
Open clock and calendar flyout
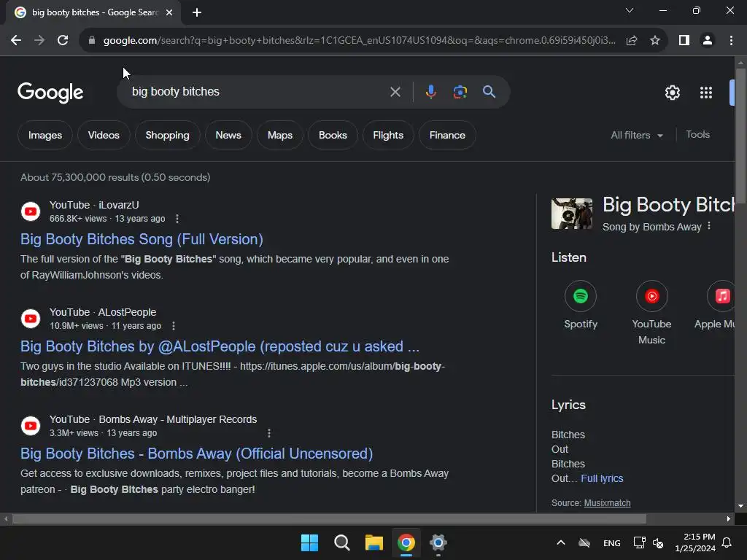coord(695,542)
